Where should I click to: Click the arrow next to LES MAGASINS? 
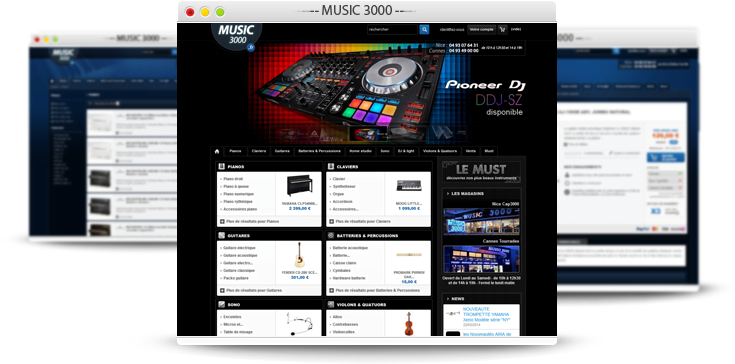[x=448, y=193]
